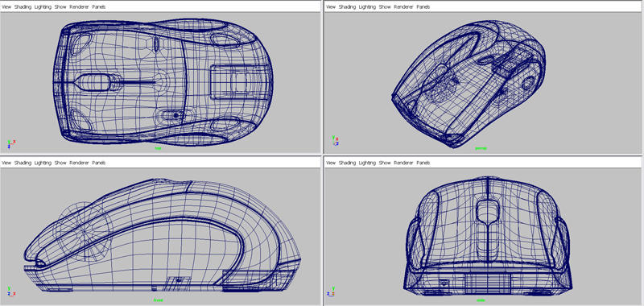Click green camera label in mouse profile-view panel
Screen dimensions: 644x306
click(158, 300)
